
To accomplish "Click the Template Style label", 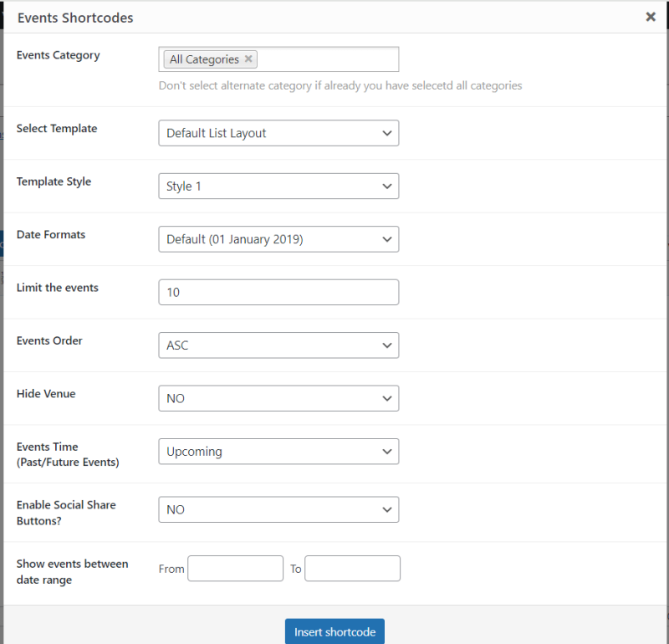I will [x=54, y=181].
